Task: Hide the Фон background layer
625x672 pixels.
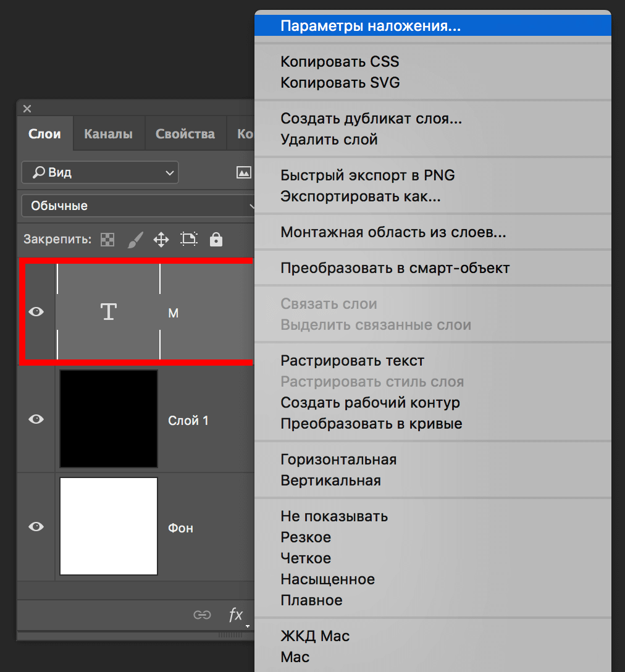Action: pyautogui.click(x=36, y=526)
